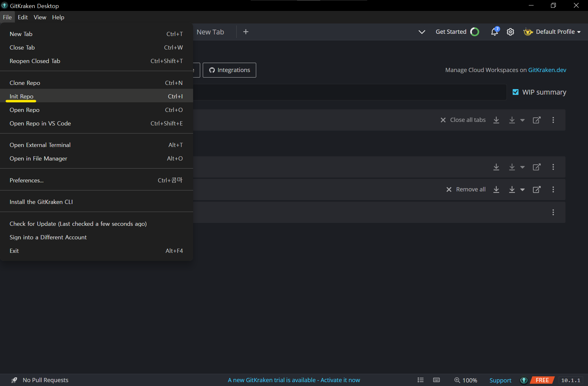Click the 100% zoom level

click(470, 380)
